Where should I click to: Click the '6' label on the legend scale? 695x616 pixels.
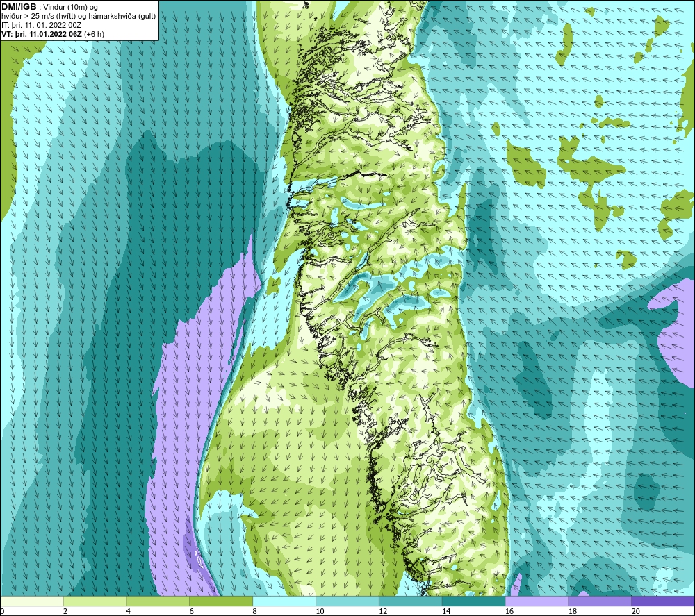click(192, 611)
